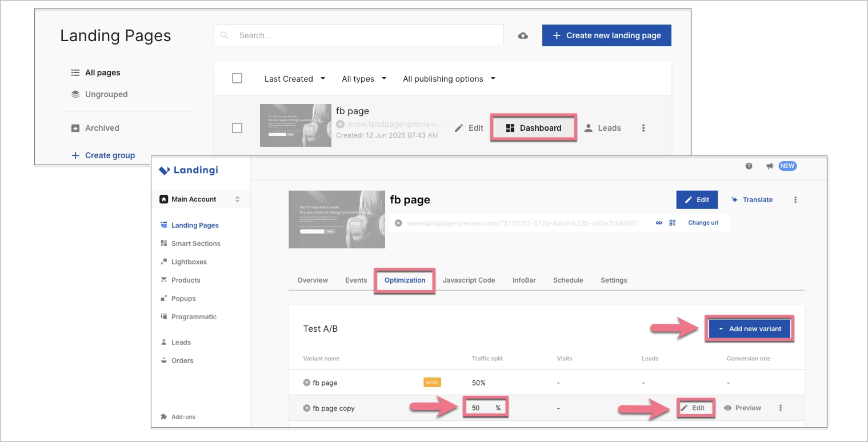The image size is (868, 442).
Task: Open the Javascript Code tab
Action: tap(469, 280)
